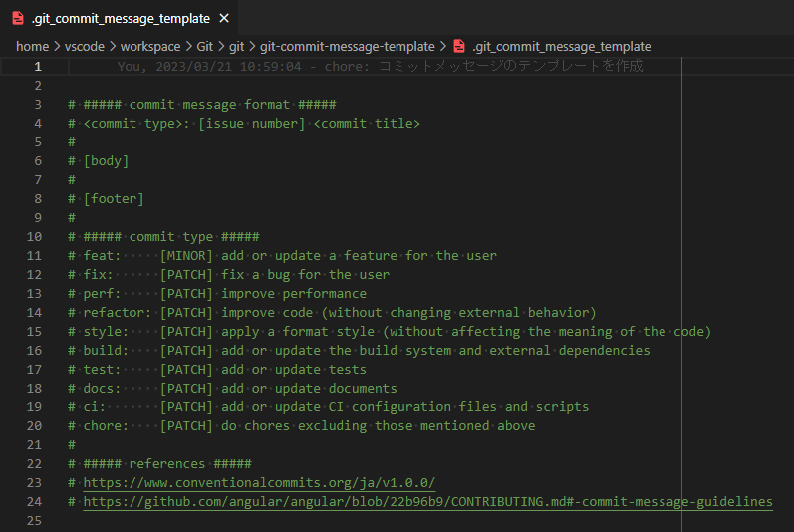Click the 'commit type' header comment line
Viewport: 794px width, 532px height.
point(163,237)
